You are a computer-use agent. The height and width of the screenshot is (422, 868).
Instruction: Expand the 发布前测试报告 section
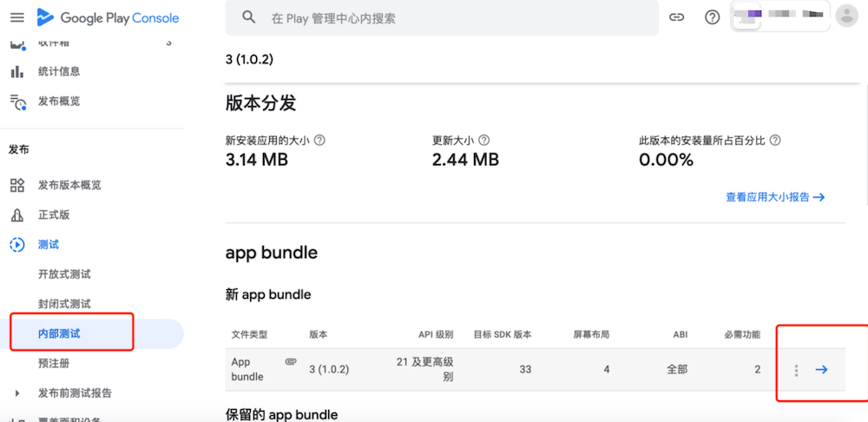(x=17, y=393)
